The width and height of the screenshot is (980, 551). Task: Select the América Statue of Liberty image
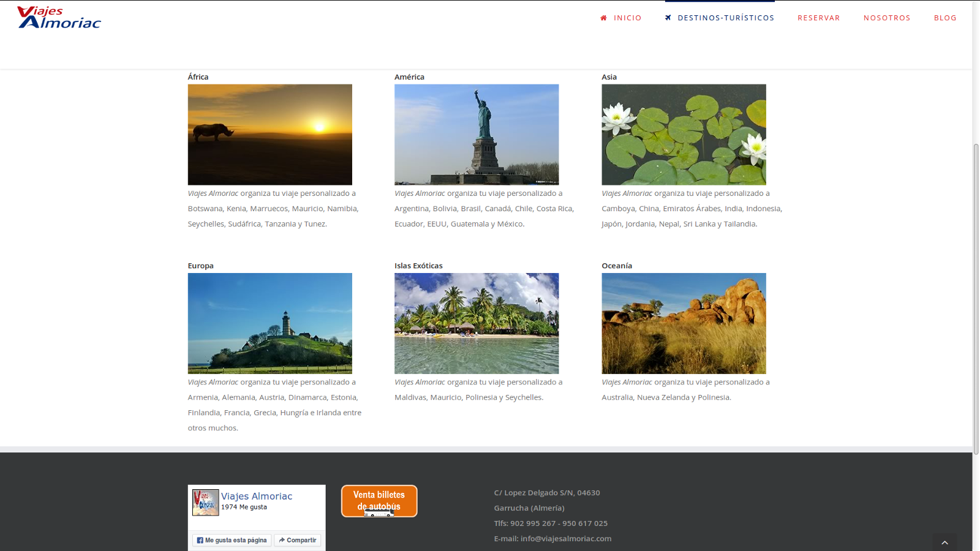click(x=477, y=135)
